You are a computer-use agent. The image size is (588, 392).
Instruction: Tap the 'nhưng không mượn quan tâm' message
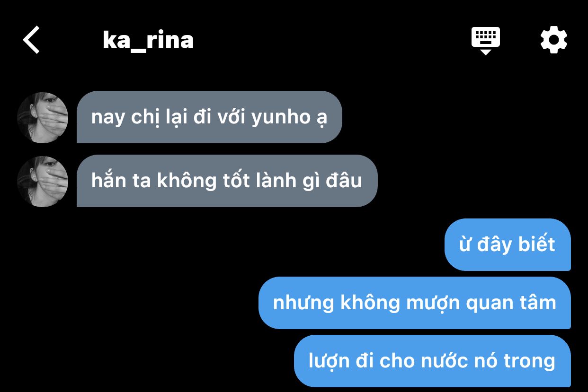click(415, 303)
